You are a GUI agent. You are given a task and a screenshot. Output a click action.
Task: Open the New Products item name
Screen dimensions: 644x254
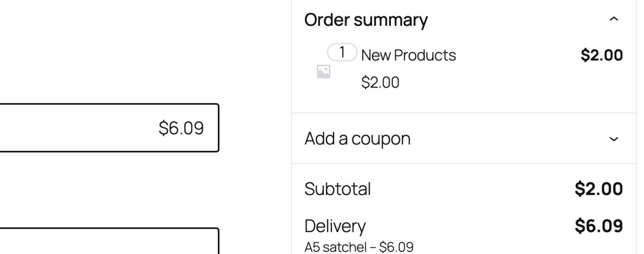pos(408,55)
